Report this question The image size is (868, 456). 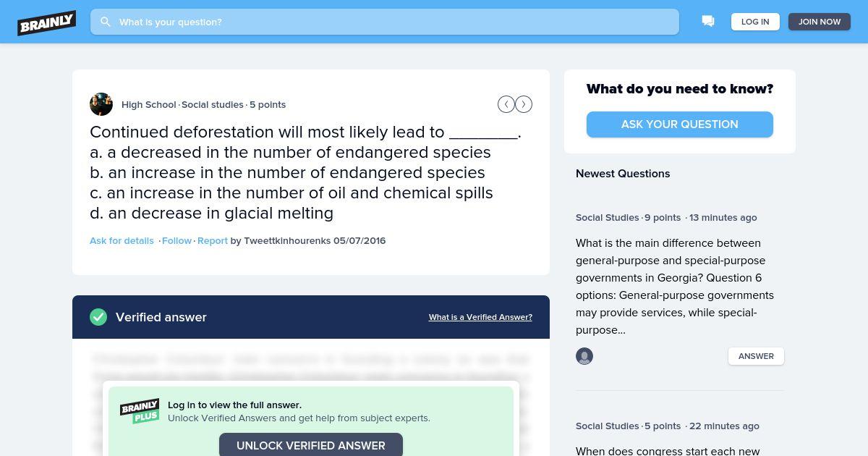tap(213, 240)
